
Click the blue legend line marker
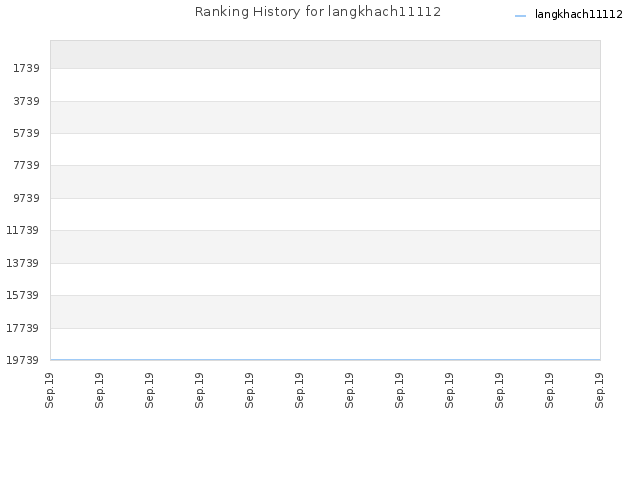coord(520,16)
